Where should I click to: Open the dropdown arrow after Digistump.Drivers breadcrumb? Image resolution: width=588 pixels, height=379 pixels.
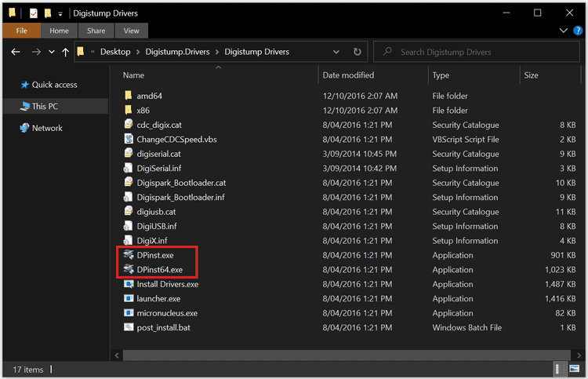217,52
